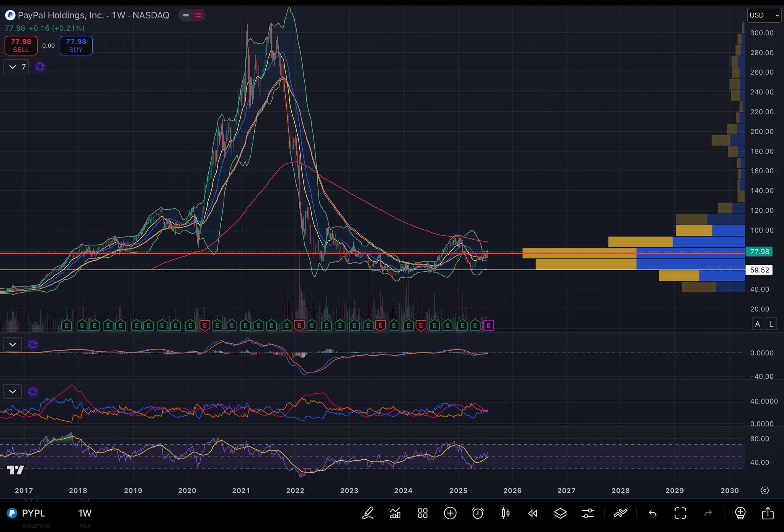Screen dimensions: 784x532
Task: Open object tree layers icon
Action: tap(560, 513)
